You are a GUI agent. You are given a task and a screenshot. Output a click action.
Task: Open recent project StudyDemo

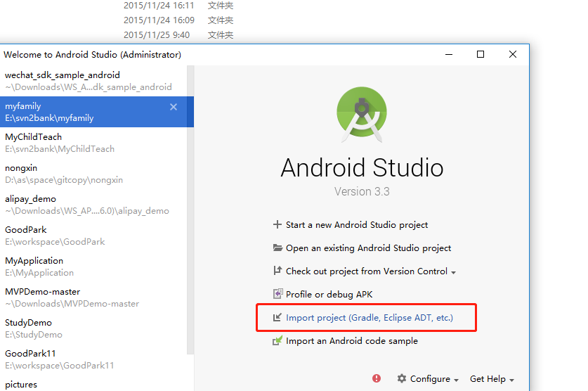[x=93, y=328]
